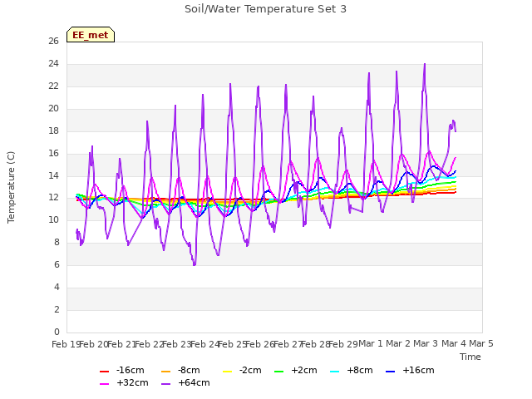Click the Time axis label
The image size is (532, 399).
(470, 357)
